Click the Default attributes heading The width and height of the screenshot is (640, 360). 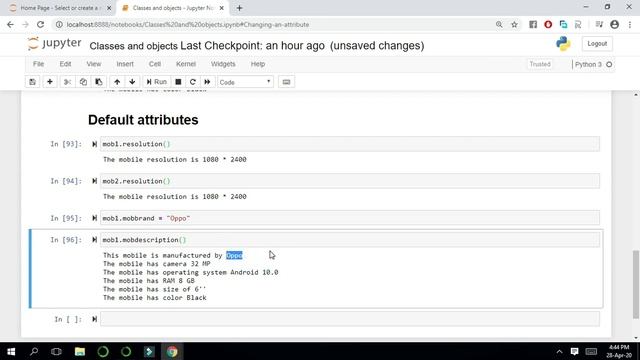[143, 120]
